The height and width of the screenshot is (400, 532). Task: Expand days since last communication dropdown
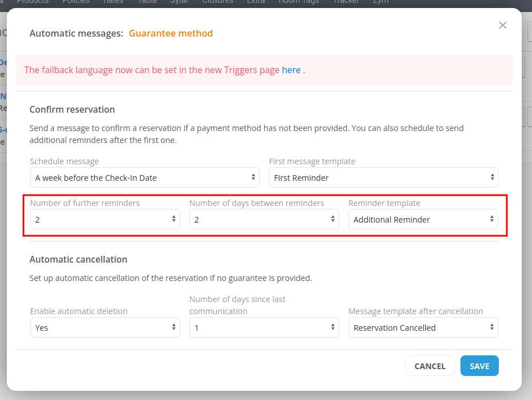(x=264, y=328)
